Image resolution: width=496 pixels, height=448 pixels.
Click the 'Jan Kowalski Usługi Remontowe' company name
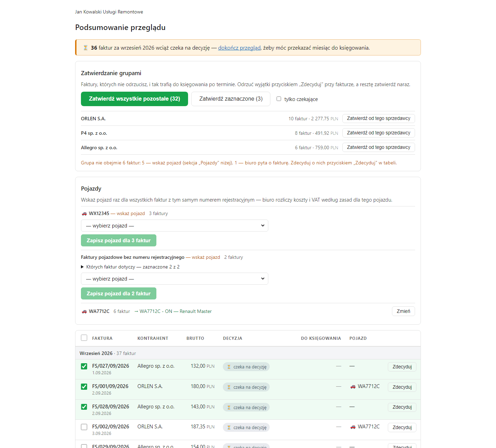(x=109, y=12)
